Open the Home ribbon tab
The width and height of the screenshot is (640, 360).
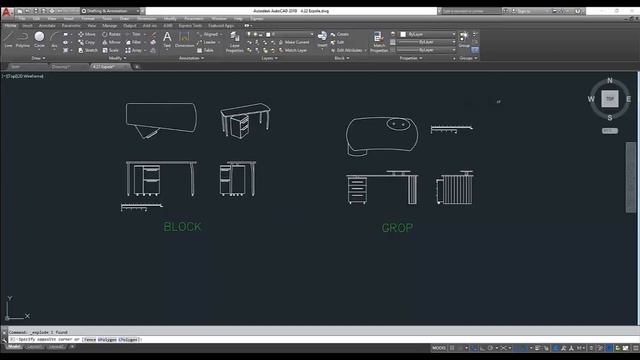pos(10,25)
